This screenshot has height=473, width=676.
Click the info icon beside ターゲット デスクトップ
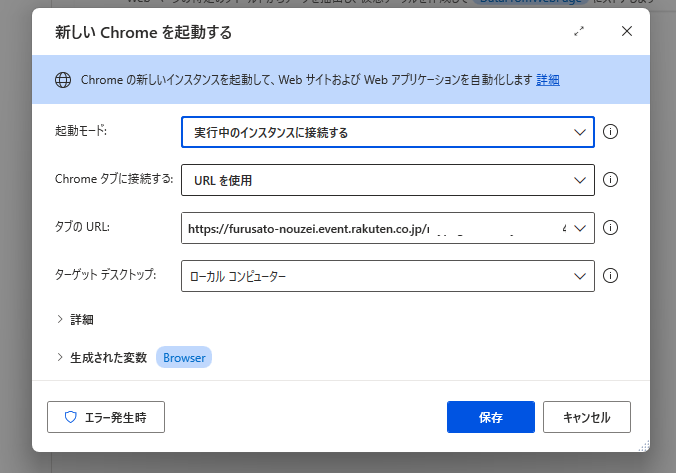610,276
